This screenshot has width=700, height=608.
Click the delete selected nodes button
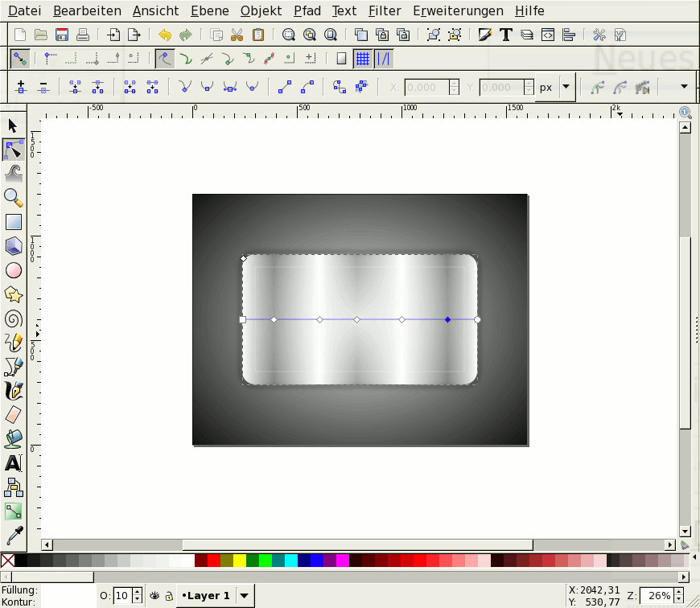(43, 87)
